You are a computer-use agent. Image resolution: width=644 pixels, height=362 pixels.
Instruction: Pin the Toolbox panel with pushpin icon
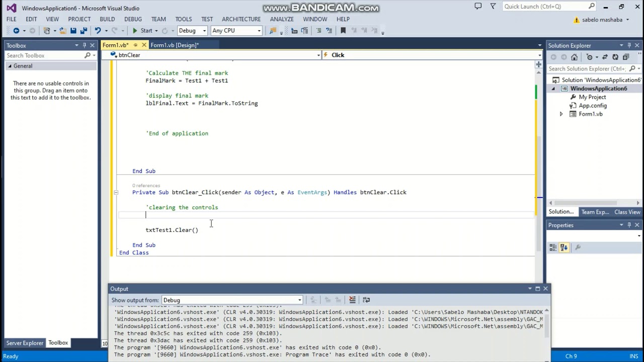[x=85, y=45]
